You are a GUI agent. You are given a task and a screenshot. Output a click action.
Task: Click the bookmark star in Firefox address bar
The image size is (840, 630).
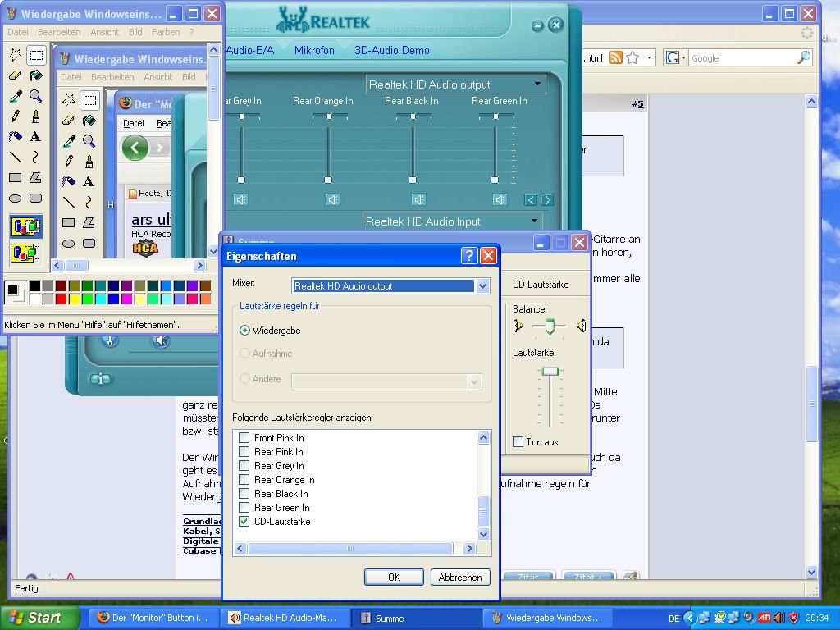coord(632,57)
